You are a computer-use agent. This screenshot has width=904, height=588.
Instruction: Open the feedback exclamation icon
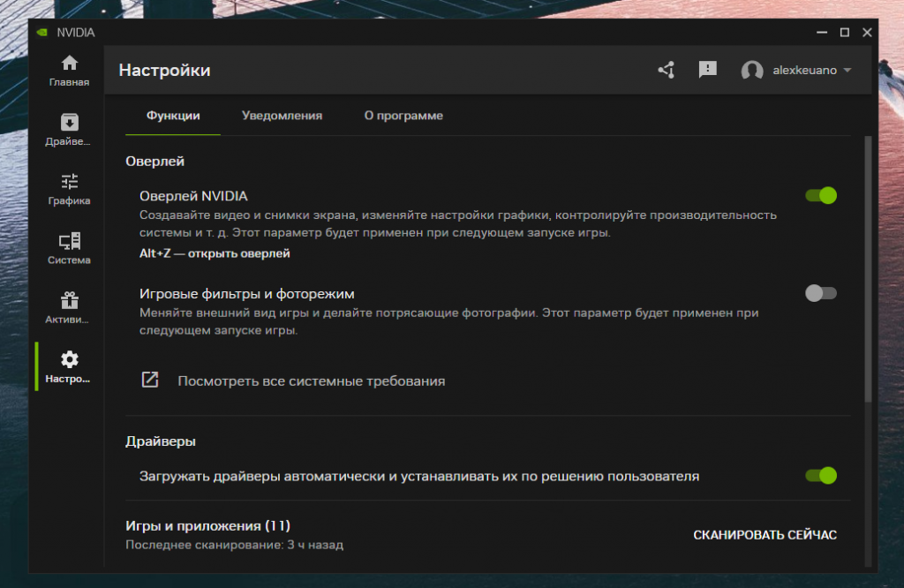coord(707,70)
